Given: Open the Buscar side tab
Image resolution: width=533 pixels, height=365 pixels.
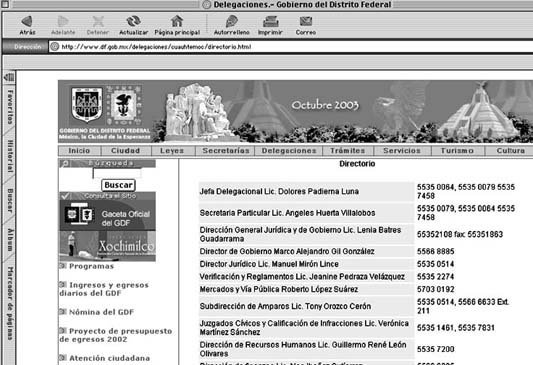Looking at the screenshot, I should [10, 201].
